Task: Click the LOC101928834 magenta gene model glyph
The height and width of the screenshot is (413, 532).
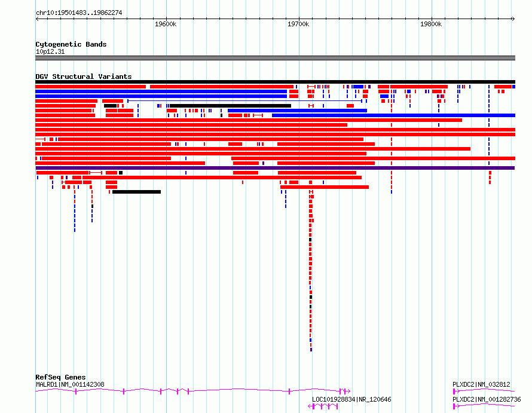Action: pos(323,406)
